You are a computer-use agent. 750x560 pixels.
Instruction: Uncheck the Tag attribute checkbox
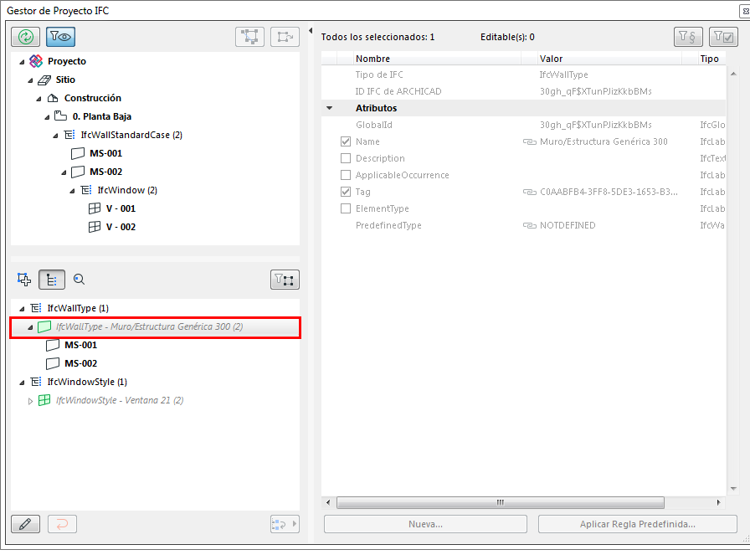pos(346,192)
